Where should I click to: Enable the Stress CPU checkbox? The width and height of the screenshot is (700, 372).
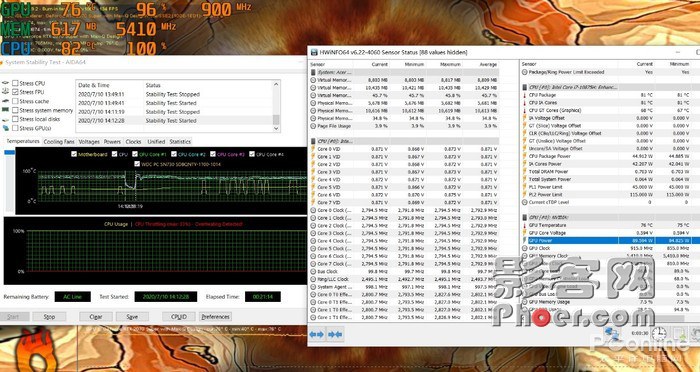[15, 83]
